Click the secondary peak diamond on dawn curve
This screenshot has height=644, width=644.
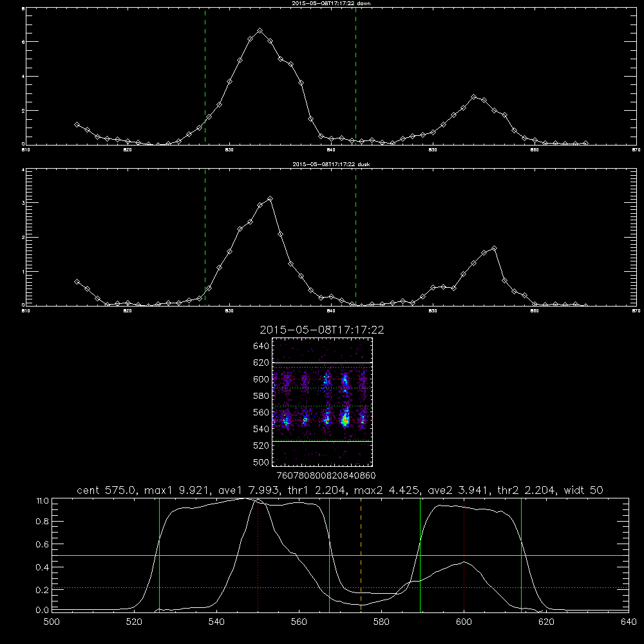click(x=474, y=97)
